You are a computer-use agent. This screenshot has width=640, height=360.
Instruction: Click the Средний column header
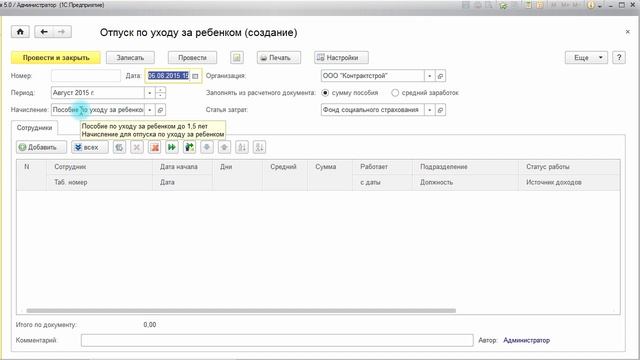point(285,167)
